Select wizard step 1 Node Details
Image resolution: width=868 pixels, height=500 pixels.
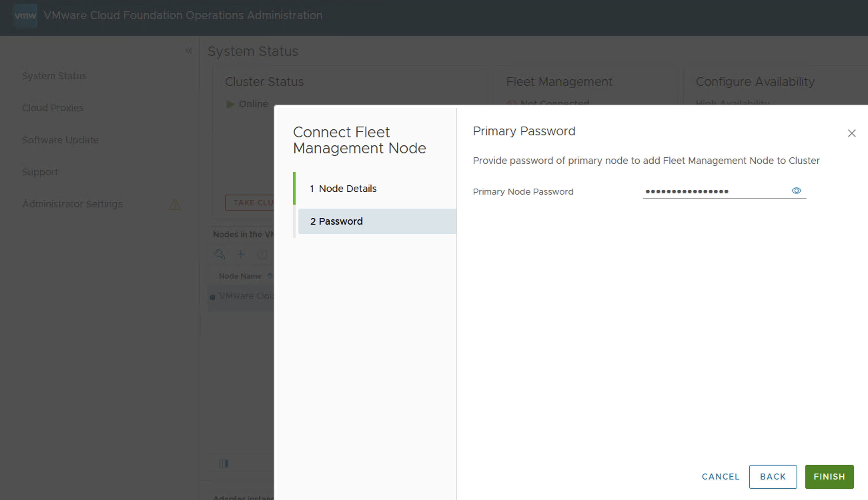[x=347, y=189]
